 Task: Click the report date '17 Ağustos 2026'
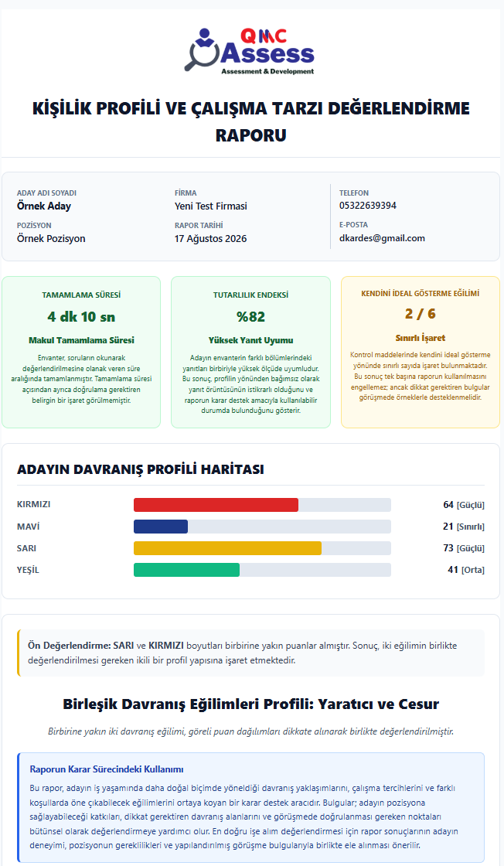click(x=211, y=239)
